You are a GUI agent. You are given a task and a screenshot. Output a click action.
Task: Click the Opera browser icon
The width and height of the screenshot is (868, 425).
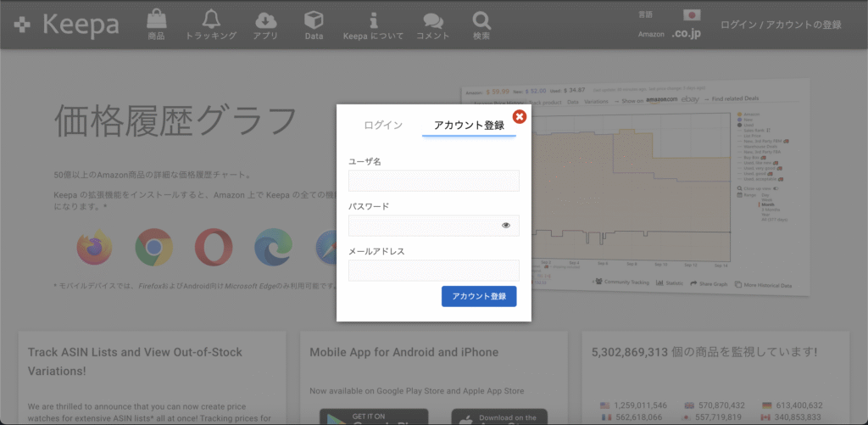(x=214, y=247)
